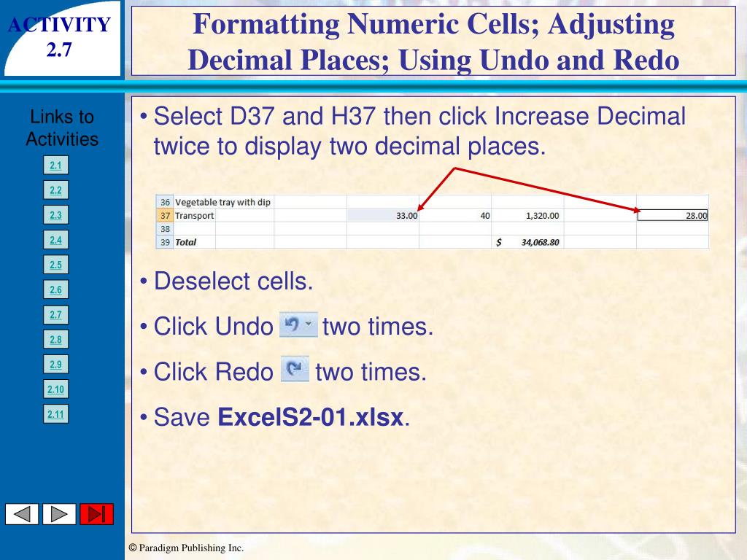
Task: Select the outlined cell showing 28.00
Action: coord(672,215)
